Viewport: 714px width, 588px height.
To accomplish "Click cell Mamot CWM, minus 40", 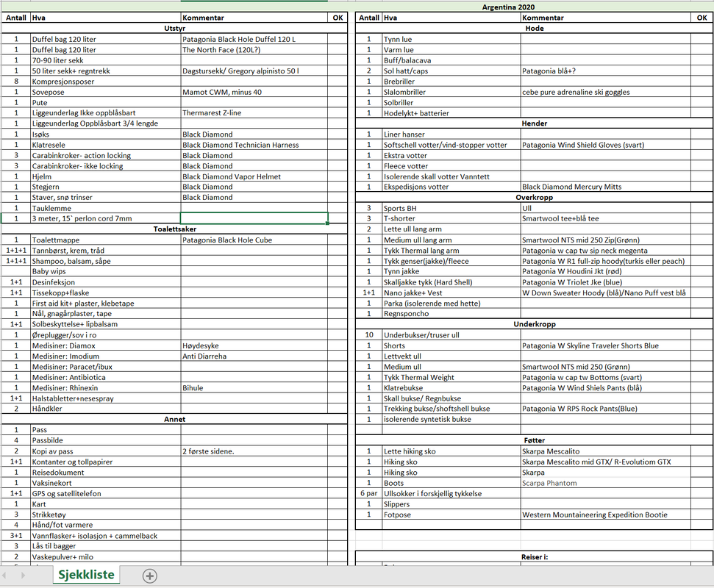I will 254,92.
